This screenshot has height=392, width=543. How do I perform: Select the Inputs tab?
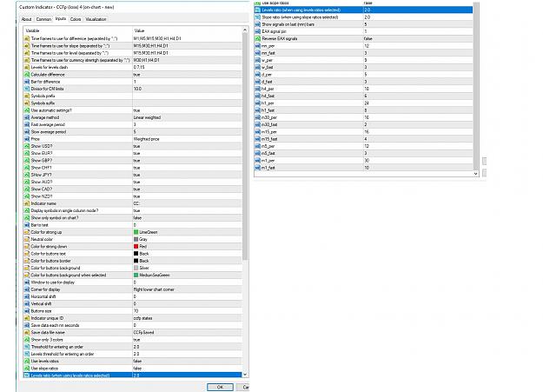pyautogui.click(x=61, y=19)
